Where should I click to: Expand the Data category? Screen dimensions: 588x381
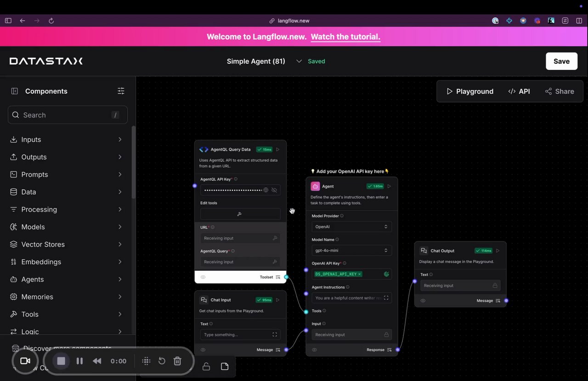pyautogui.click(x=67, y=192)
